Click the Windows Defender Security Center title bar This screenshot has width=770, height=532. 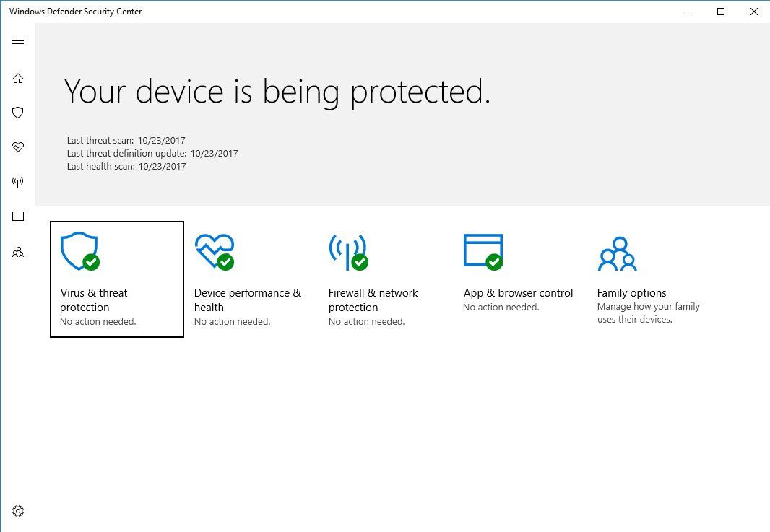tap(75, 11)
